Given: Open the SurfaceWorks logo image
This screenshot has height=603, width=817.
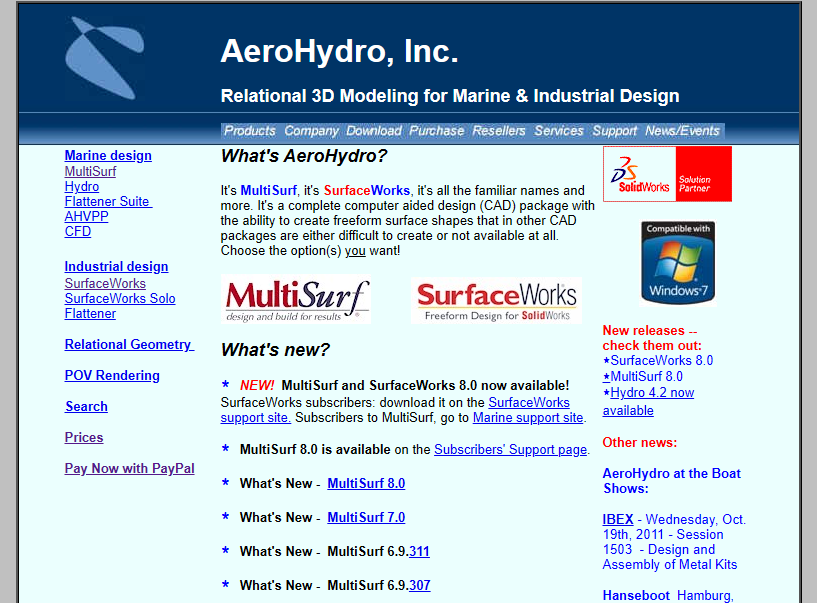Looking at the screenshot, I should point(496,301).
